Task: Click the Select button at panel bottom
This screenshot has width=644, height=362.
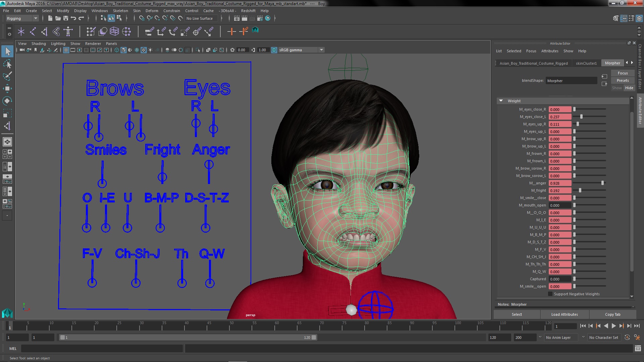Action: tap(517, 314)
